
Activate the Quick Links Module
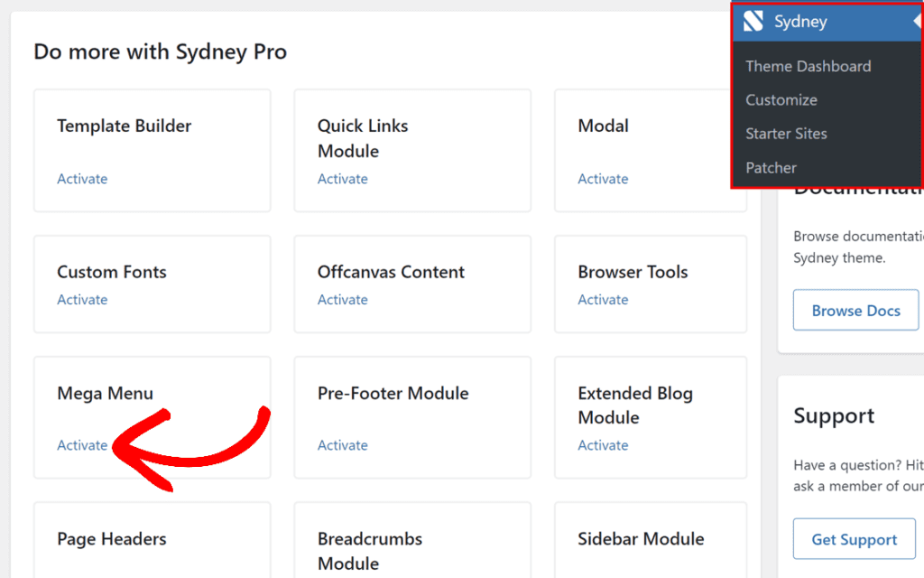(x=343, y=179)
